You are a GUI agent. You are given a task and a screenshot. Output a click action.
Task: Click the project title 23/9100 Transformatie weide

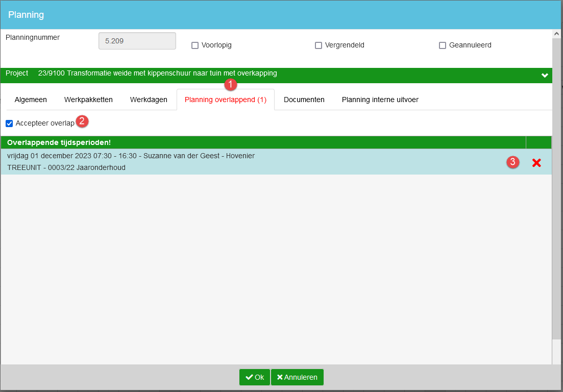157,73
